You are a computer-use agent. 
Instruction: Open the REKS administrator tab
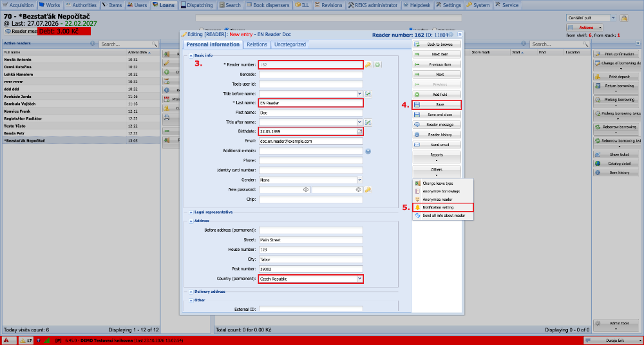click(374, 5)
